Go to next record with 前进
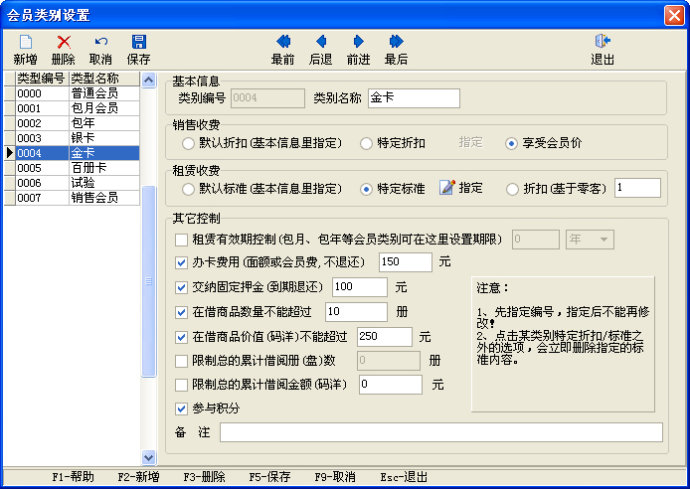The height and width of the screenshot is (489, 690). (358, 42)
